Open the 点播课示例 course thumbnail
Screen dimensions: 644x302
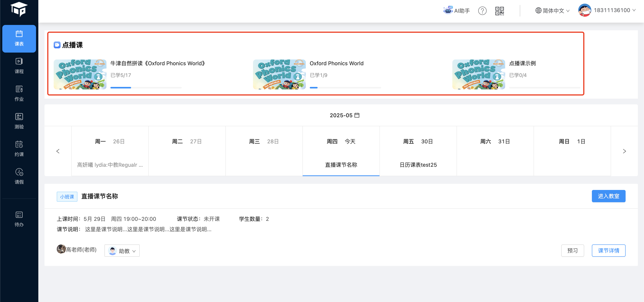tap(479, 74)
